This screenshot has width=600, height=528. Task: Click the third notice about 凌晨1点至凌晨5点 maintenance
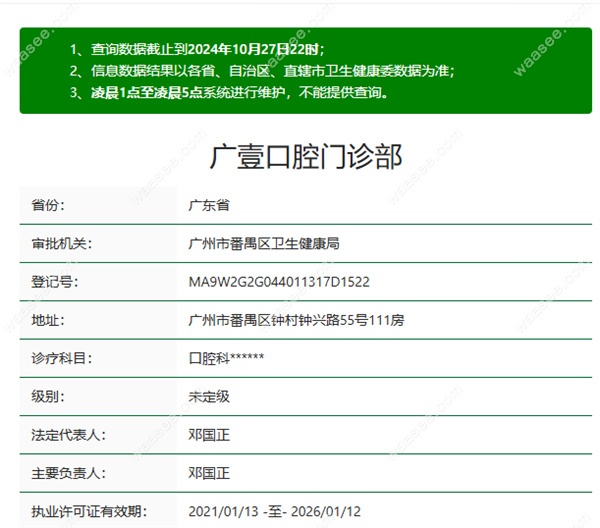229,93
